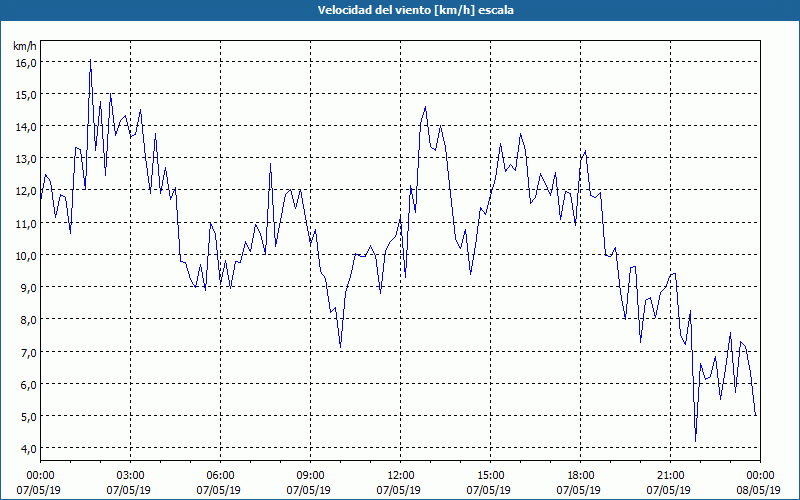Click the 08/05/19 date label
This screenshot has width=800, height=500.
coord(759,490)
